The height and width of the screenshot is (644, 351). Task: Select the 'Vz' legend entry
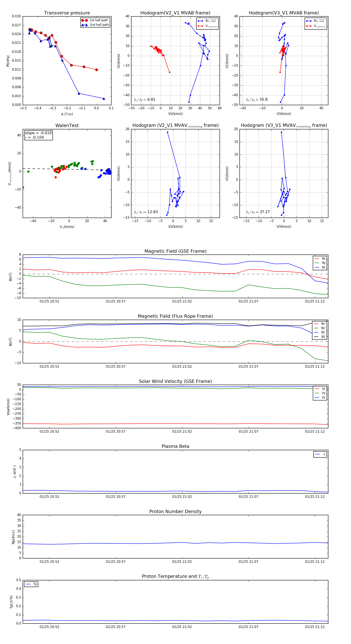[x=320, y=397]
